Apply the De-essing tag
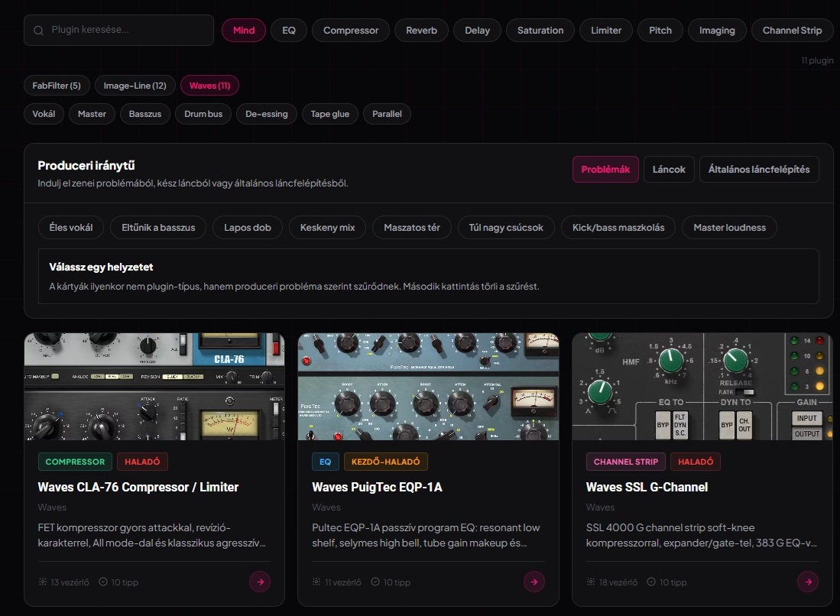This screenshot has height=616, width=840. 266,114
